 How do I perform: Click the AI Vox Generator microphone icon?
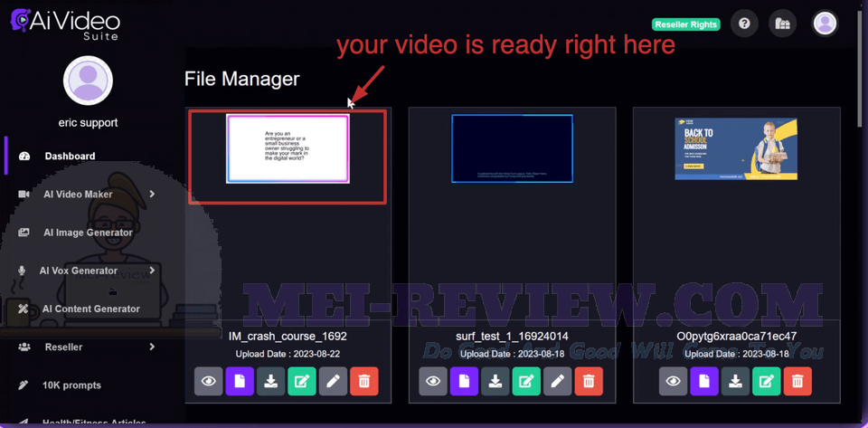(22, 271)
